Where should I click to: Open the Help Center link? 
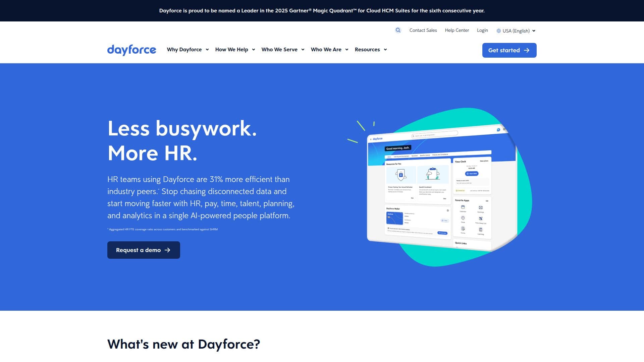coord(457,30)
